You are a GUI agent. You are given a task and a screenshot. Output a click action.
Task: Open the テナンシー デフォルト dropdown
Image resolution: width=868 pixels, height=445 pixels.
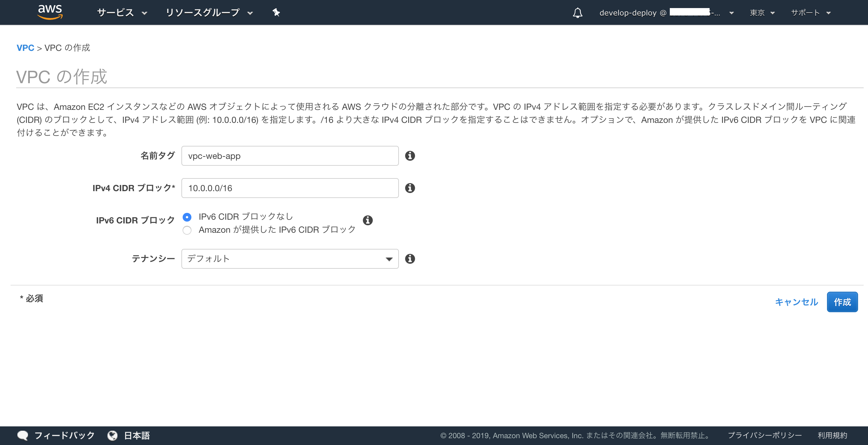[x=290, y=259]
